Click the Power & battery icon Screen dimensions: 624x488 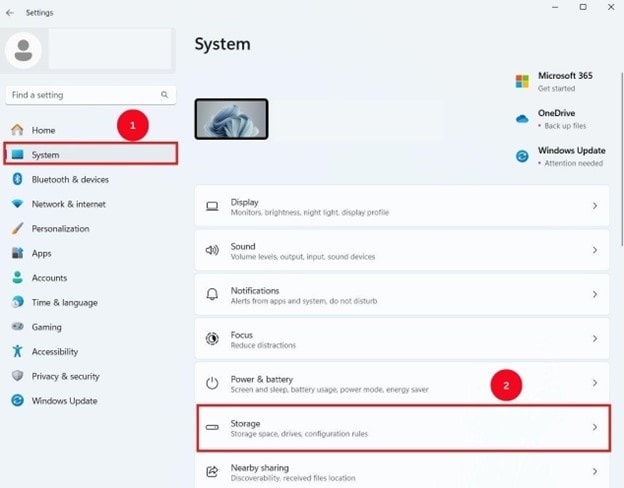(x=212, y=383)
